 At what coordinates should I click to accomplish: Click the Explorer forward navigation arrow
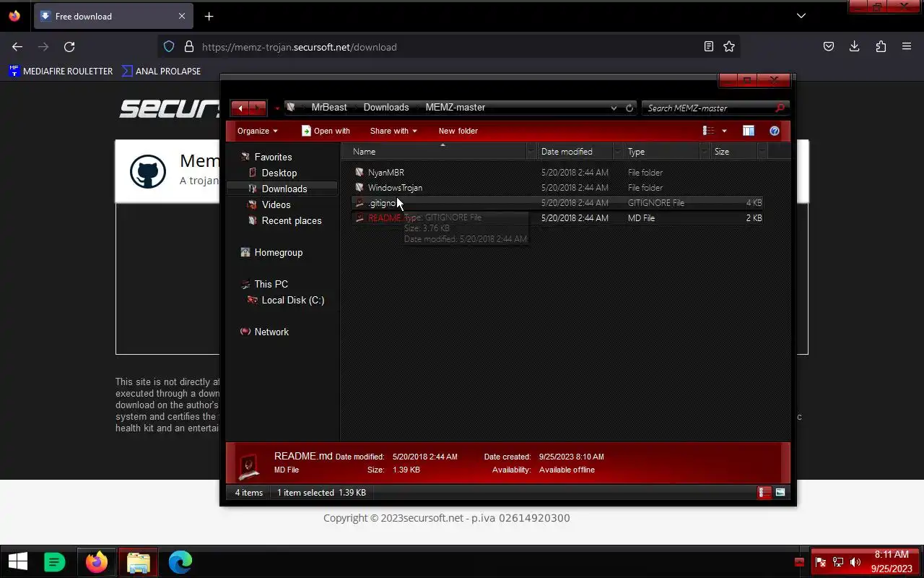(x=258, y=108)
